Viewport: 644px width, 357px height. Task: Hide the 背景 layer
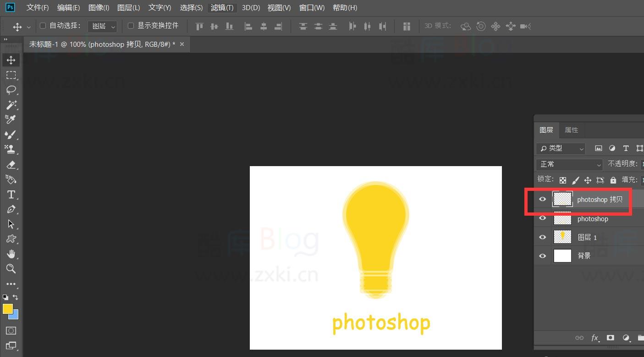(542, 256)
